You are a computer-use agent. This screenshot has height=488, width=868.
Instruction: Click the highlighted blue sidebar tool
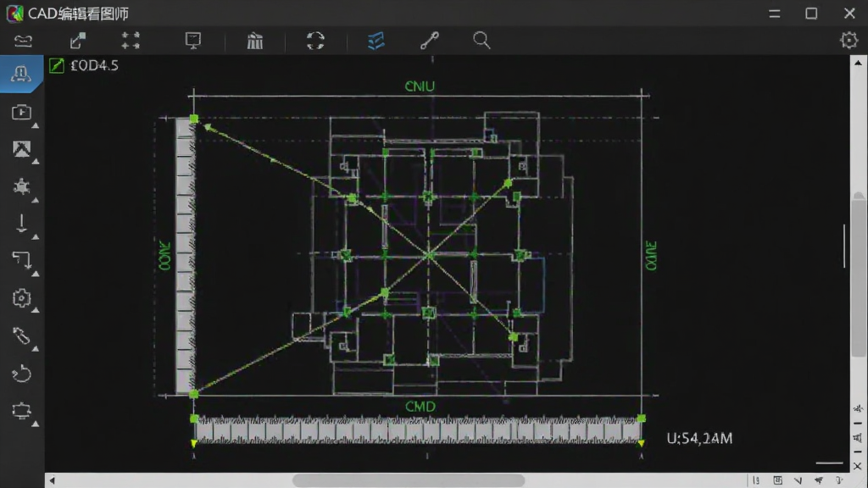point(21,73)
